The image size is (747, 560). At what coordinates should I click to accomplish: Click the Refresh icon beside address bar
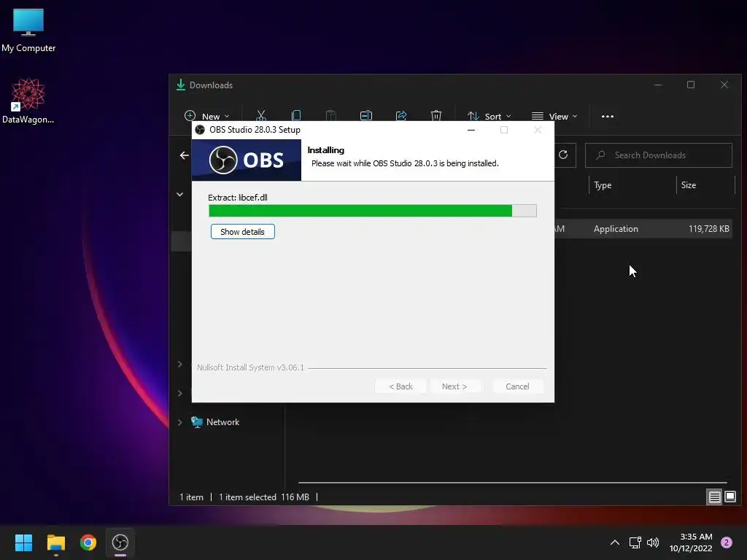tap(563, 155)
